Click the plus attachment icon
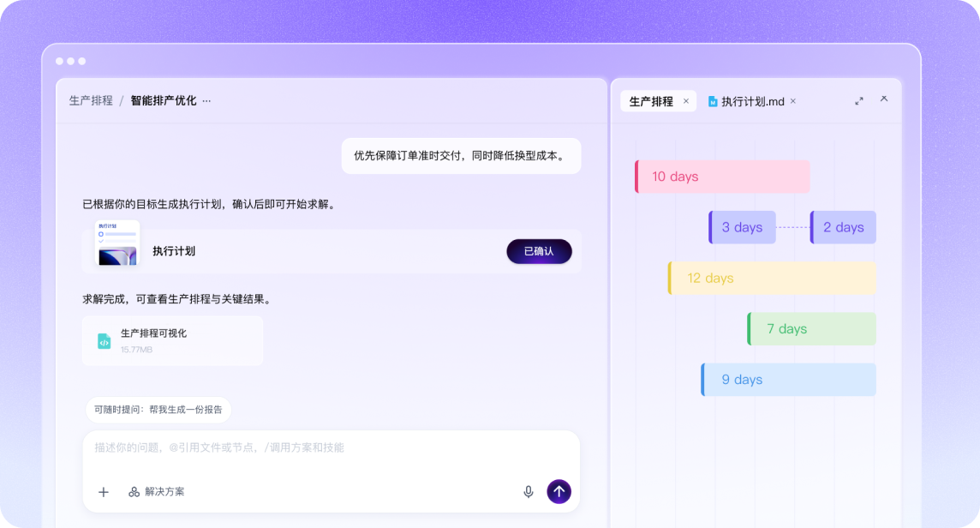980x528 pixels. [x=104, y=492]
